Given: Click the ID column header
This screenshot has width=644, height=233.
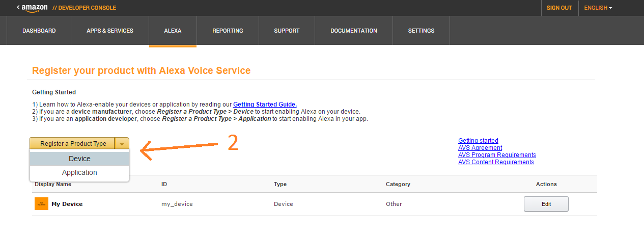Looking at the screenshot, I should click(x=164, y=184).
